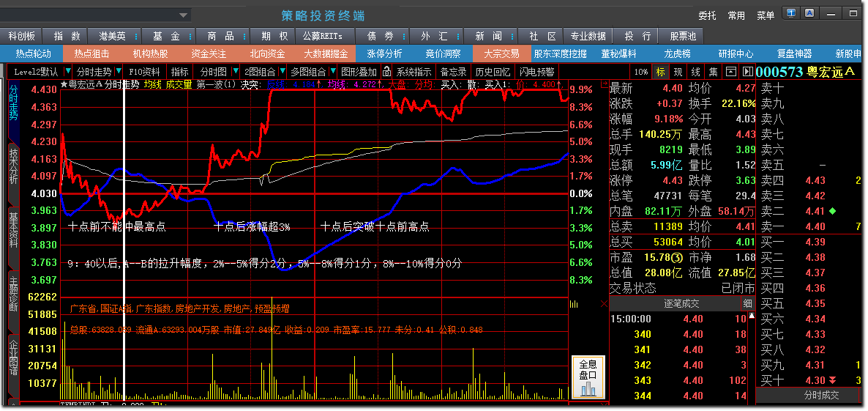Click the star icon before 粤宏远A title
This screenshot has width=868, height=411.
tap(64, 85)
